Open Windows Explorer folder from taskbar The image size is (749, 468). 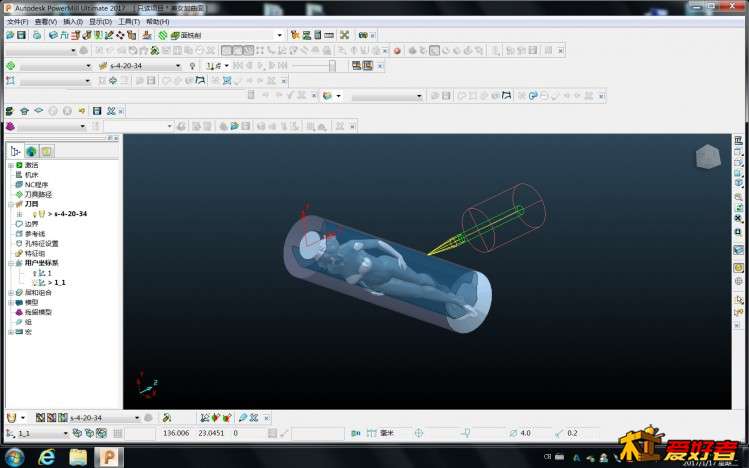78,457
